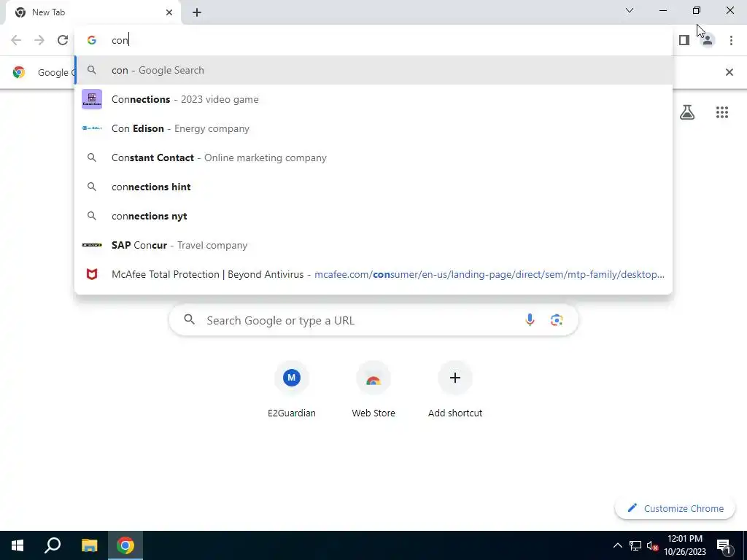Select 'connections hint' suggestion

tap(373, 187)
